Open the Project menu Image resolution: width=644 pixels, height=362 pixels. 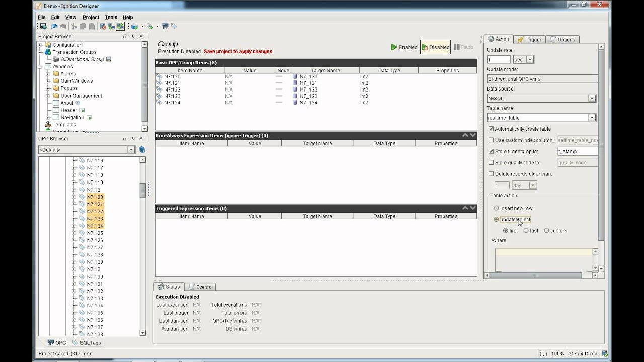click(x=91, y=17)
